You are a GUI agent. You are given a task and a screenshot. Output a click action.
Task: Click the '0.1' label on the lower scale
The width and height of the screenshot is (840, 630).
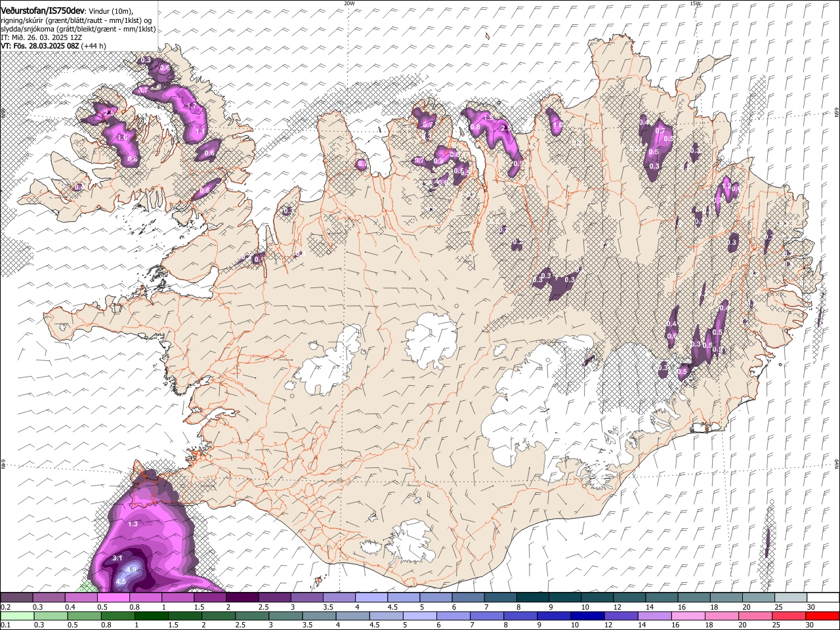(5, 625)
